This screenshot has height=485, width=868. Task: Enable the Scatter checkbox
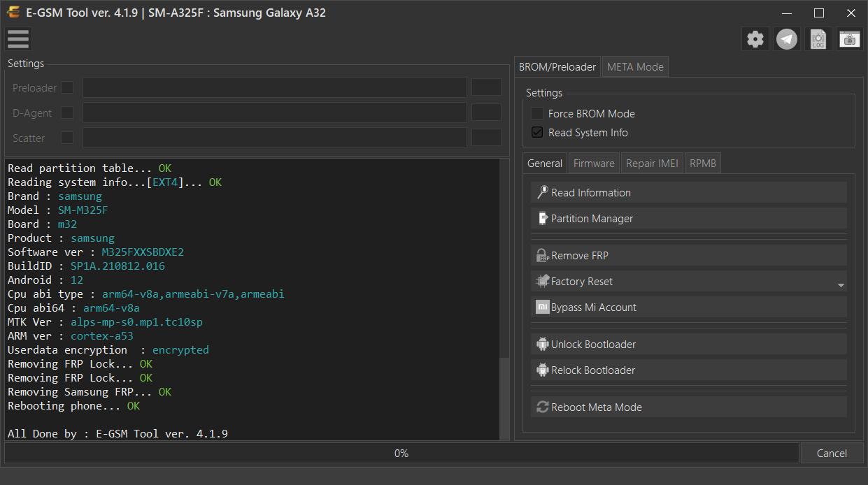(67, 138)
